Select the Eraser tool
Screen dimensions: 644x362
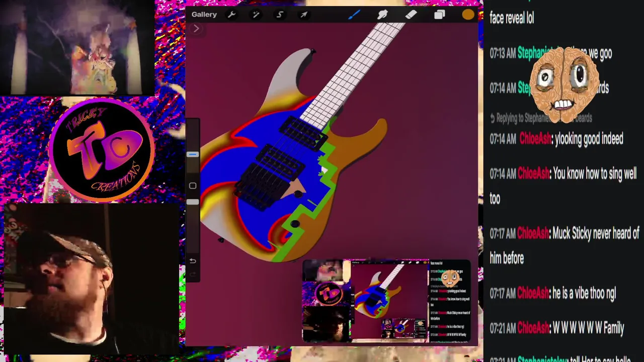pos(411,15)
